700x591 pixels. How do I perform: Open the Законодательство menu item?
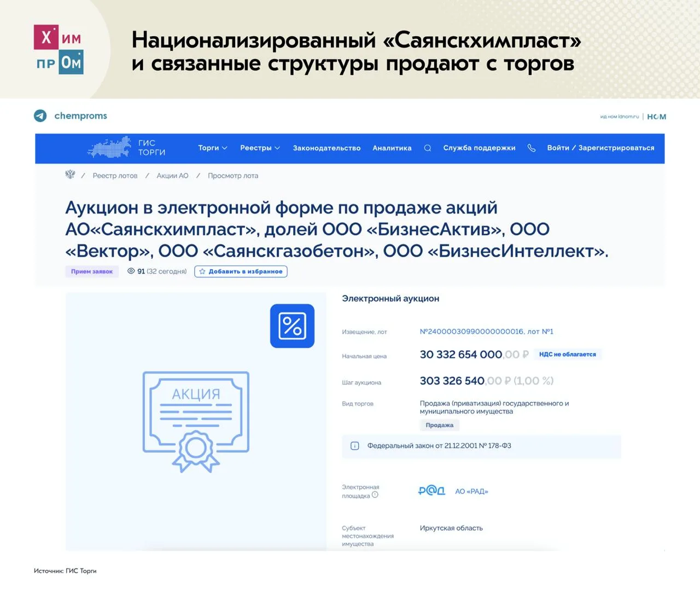326,148
